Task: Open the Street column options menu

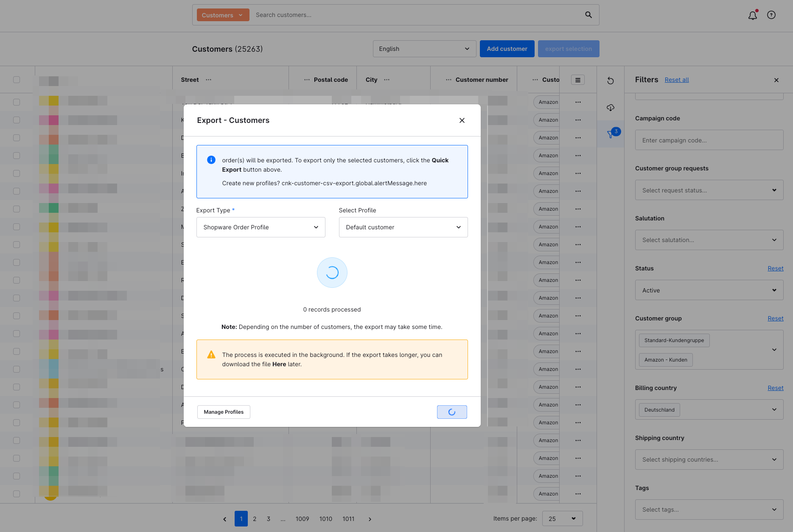Action: [x=208, y=80]
